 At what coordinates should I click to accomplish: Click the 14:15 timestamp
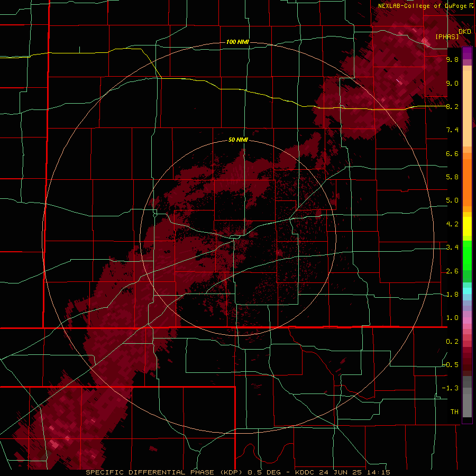point(379,472)
